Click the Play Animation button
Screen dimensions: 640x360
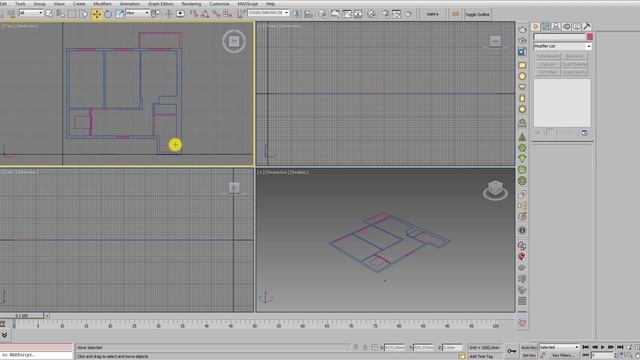click(x=602, y=347)
